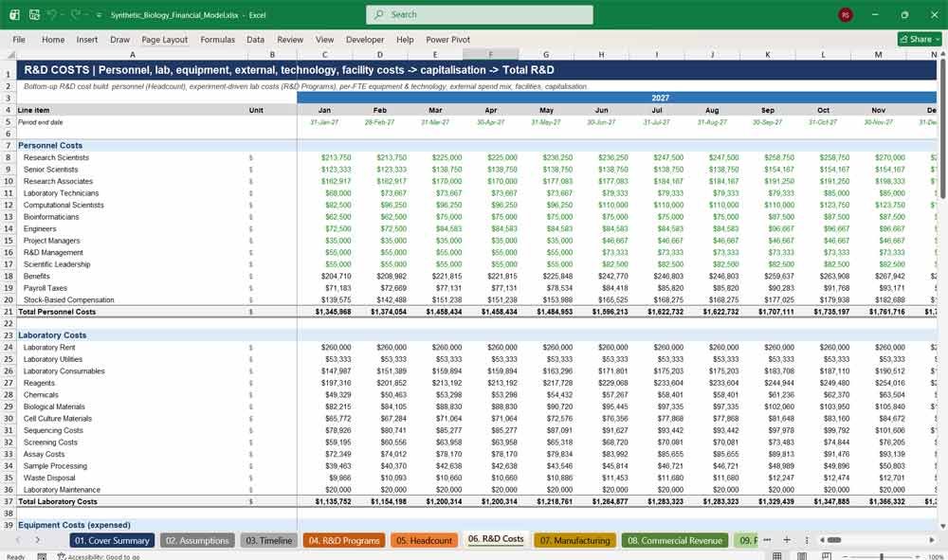This screenshot has height=560, width=948.
Task: Click the macro recording icon in status bar
Action: [x=42, y=556]
